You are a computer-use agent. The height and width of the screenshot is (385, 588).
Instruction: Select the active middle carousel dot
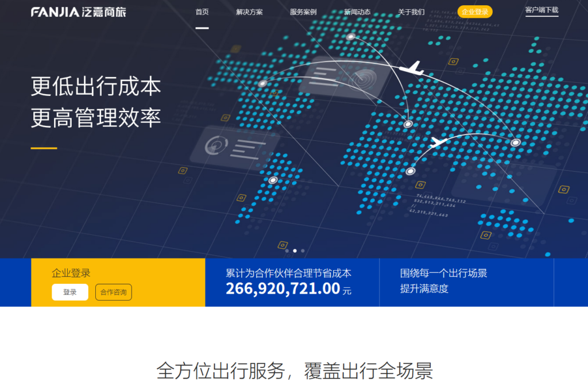[295, 251]
